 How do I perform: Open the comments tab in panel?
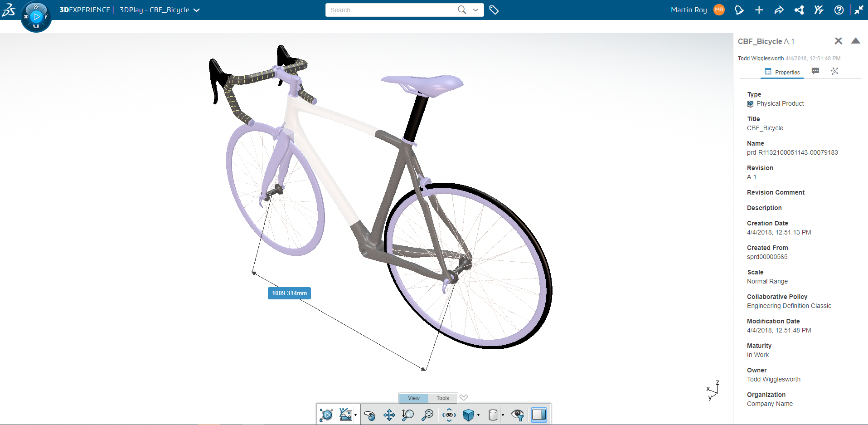point(815,71)
